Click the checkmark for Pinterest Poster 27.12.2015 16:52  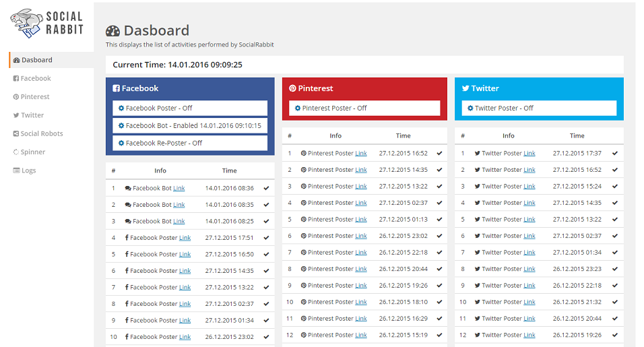tap(439, 154)
